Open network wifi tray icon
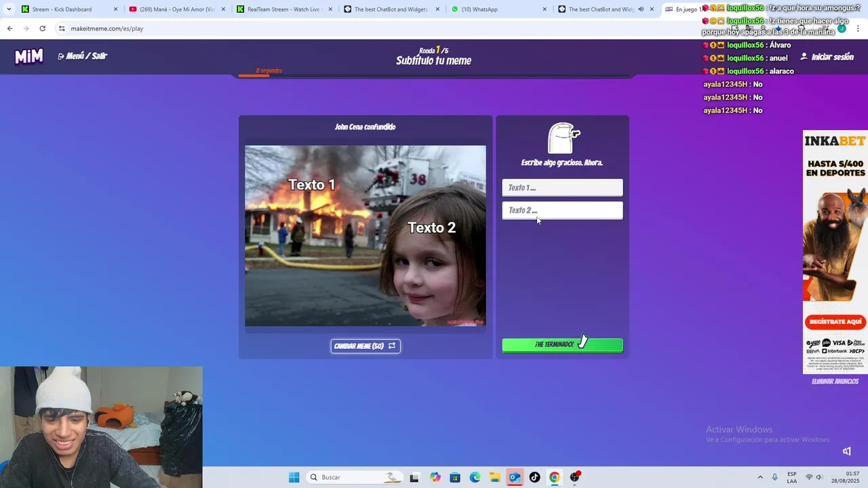The image size is (868, 488). coord(809,477)
